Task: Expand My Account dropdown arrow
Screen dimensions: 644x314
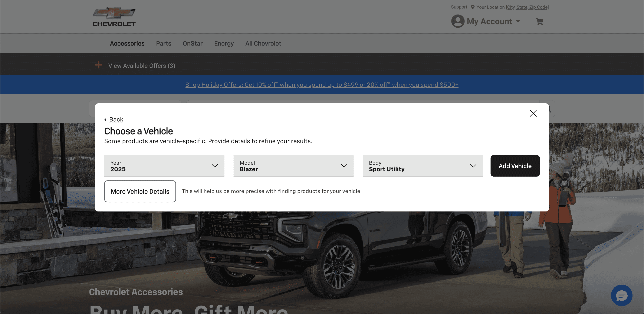Action: click(518, 21)
